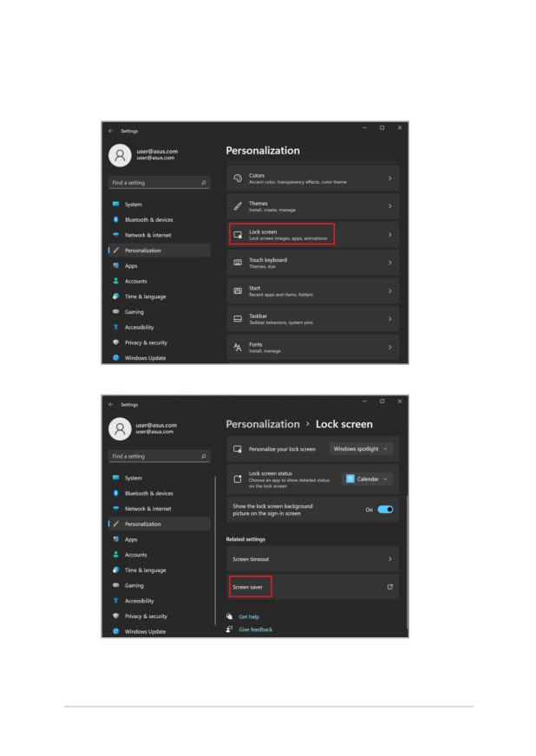Open the Get help link
This screenshot has width=536, height=756.
249,616
